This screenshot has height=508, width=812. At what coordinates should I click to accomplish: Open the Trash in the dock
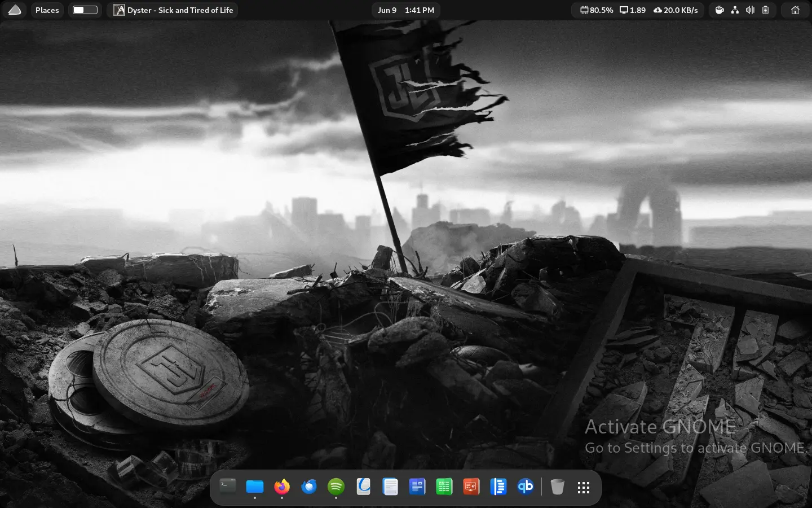(557, 487)
